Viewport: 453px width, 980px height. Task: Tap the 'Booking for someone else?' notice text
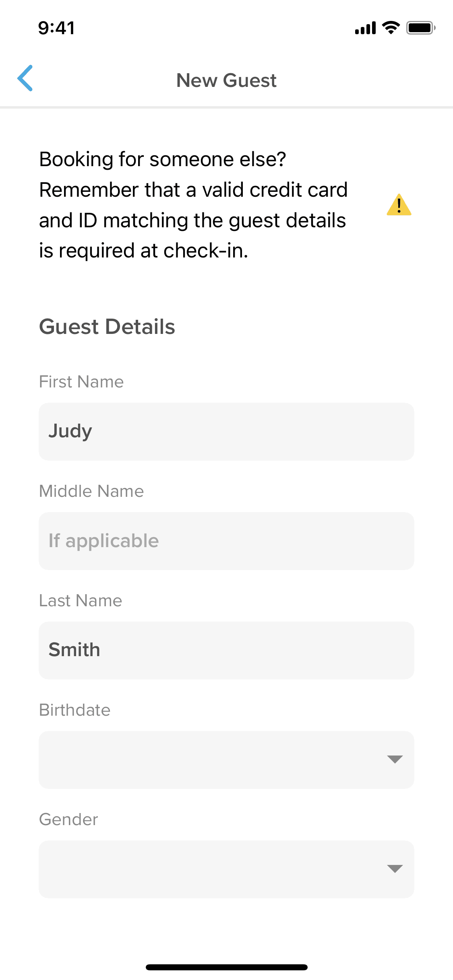[193, 205]
